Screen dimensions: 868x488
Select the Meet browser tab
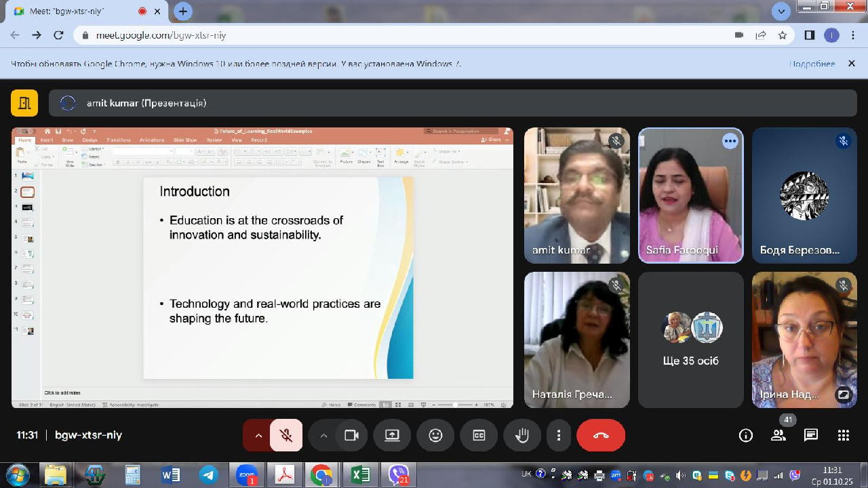[75, 12]
